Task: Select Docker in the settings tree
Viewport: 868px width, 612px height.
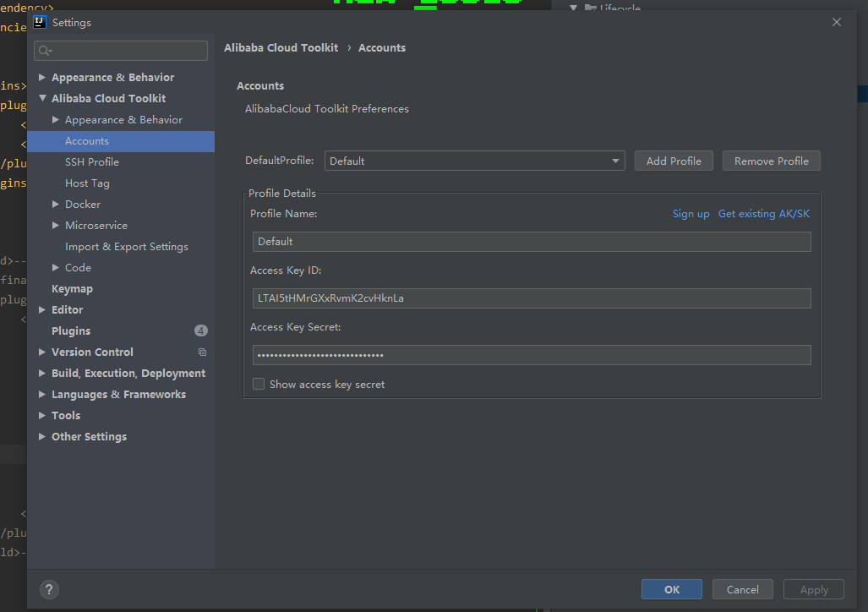Action: [83, 205]
